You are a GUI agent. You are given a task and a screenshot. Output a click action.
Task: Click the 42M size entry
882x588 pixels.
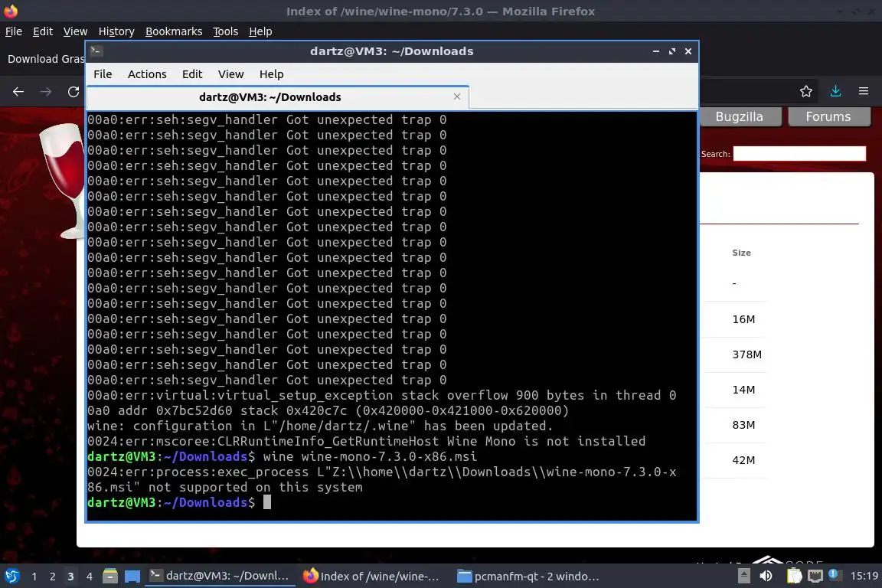point(743,460)
